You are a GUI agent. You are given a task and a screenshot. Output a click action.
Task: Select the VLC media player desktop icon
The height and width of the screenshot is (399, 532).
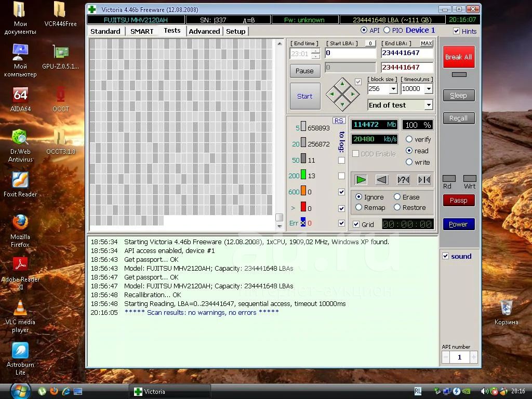point(20,316)
